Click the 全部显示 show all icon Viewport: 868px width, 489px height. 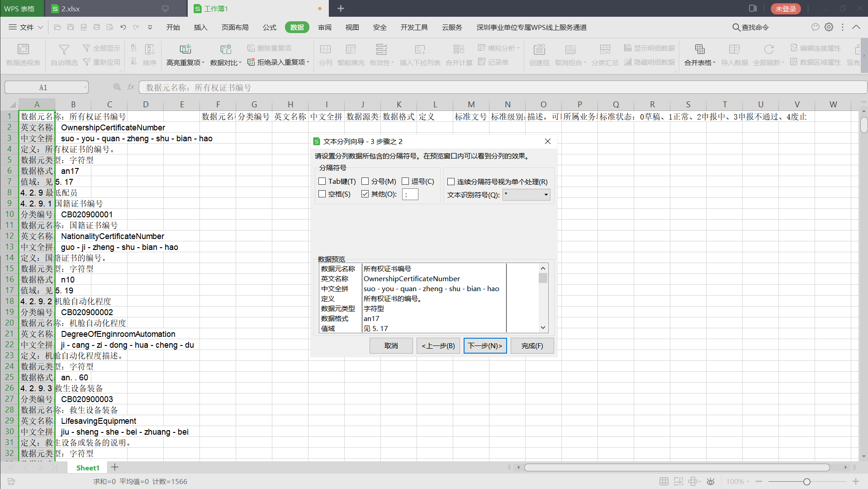(86, 48)
